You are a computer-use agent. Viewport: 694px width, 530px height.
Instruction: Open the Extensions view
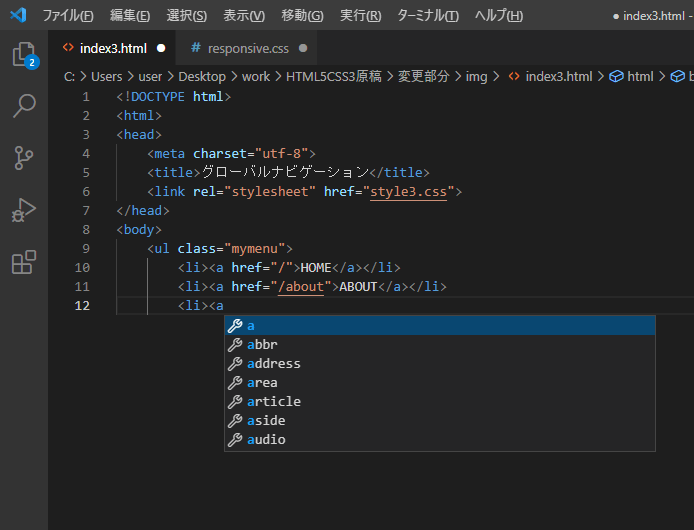24,262
